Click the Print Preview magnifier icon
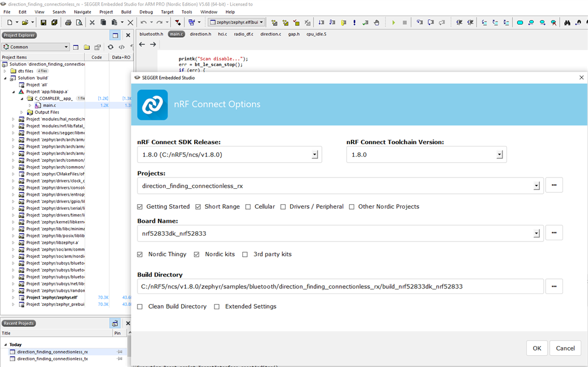This screenshot has width=588, height=367. coord(79,23)
